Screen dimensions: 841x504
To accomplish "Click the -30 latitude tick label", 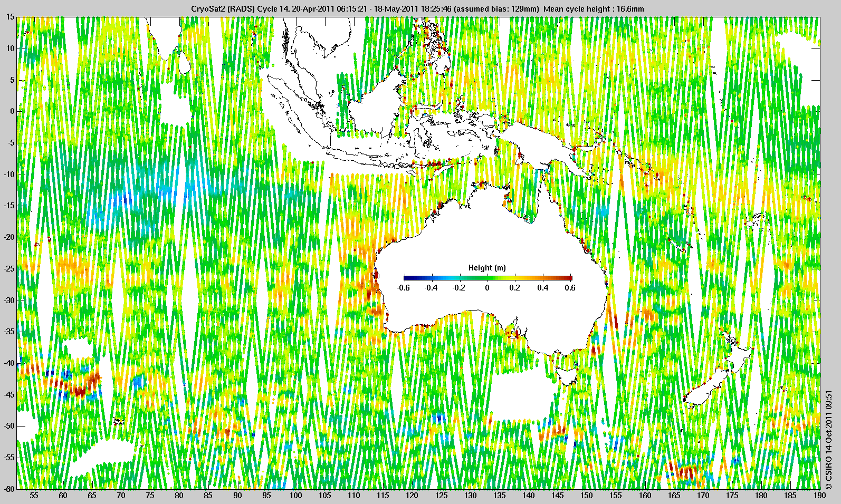I will 9,300.
